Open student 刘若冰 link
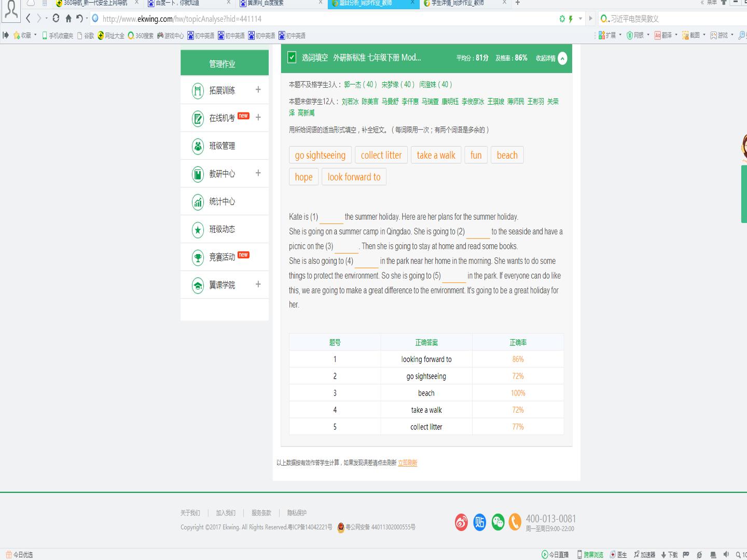Screen dimensions: 747x560 (x=350, y=102)
